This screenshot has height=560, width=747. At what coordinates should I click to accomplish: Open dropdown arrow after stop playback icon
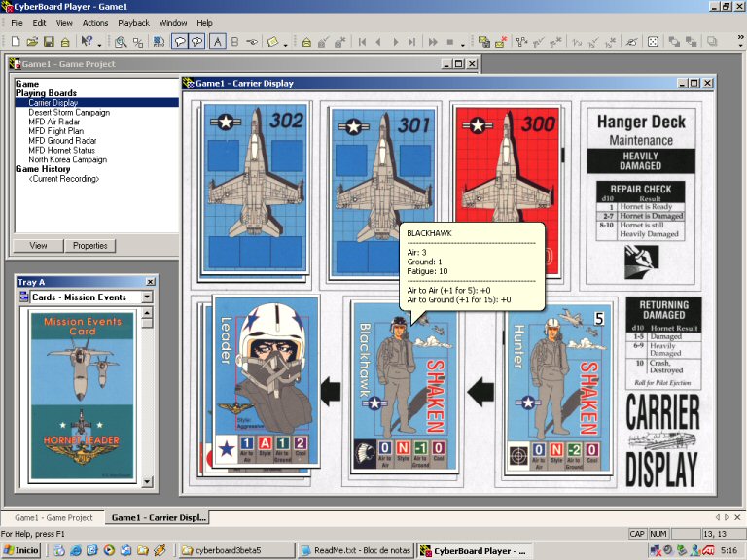463,45
